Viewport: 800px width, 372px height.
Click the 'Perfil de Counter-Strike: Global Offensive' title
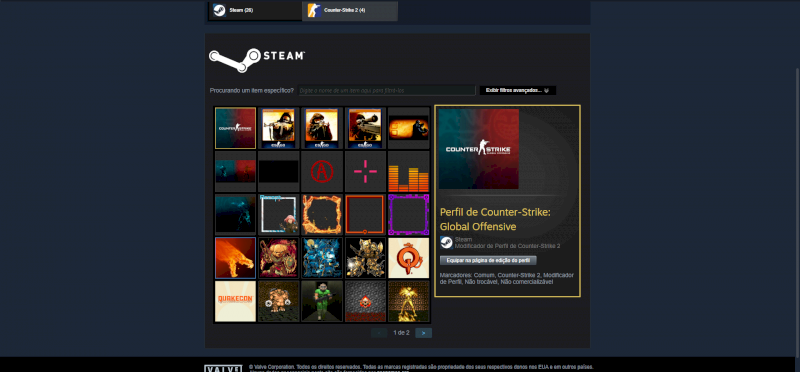click(x=495, y=219)
